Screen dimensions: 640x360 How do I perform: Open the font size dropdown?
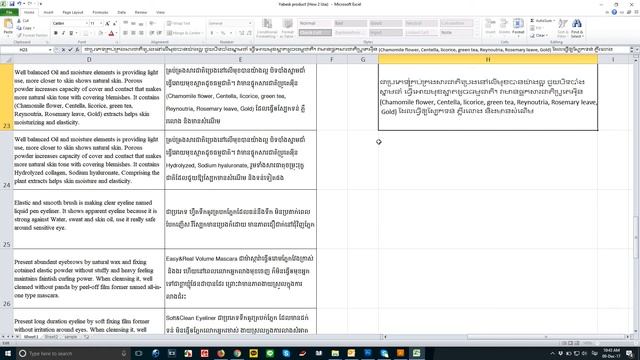[101, 23]
